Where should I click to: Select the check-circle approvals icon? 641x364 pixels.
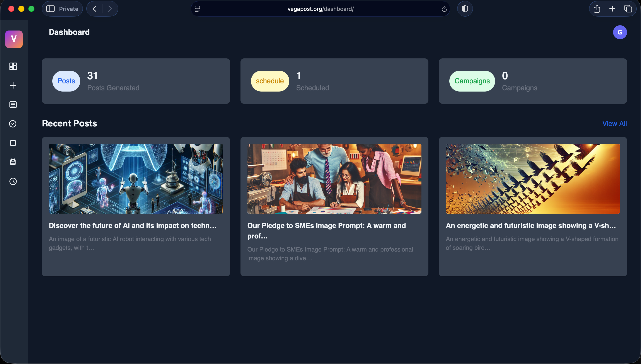point(13,124)
